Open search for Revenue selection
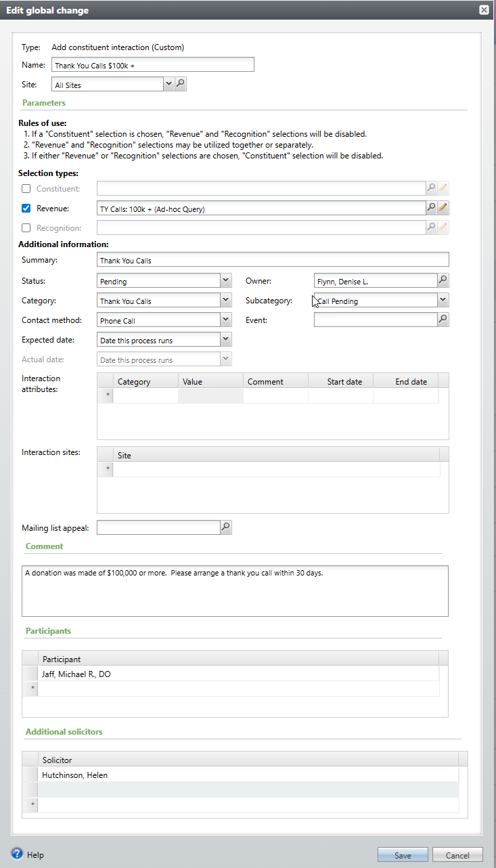The width and height of the screenshot is (496, 868). [x=431, y=208]
